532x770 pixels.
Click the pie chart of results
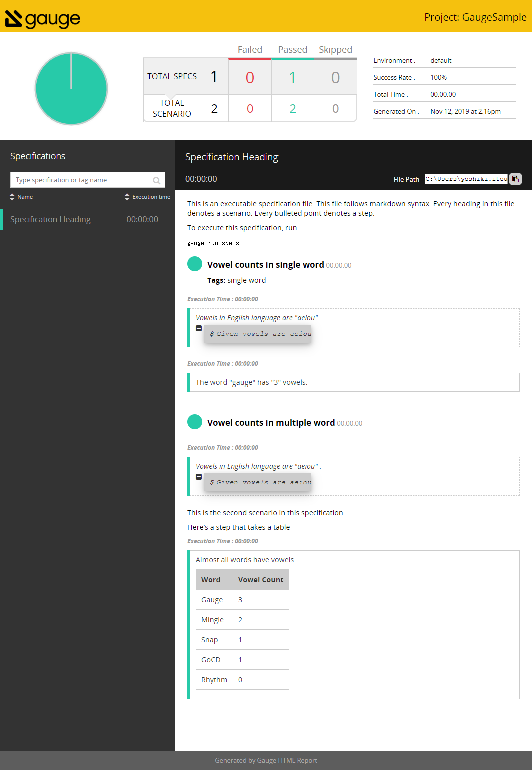point(71,88)
